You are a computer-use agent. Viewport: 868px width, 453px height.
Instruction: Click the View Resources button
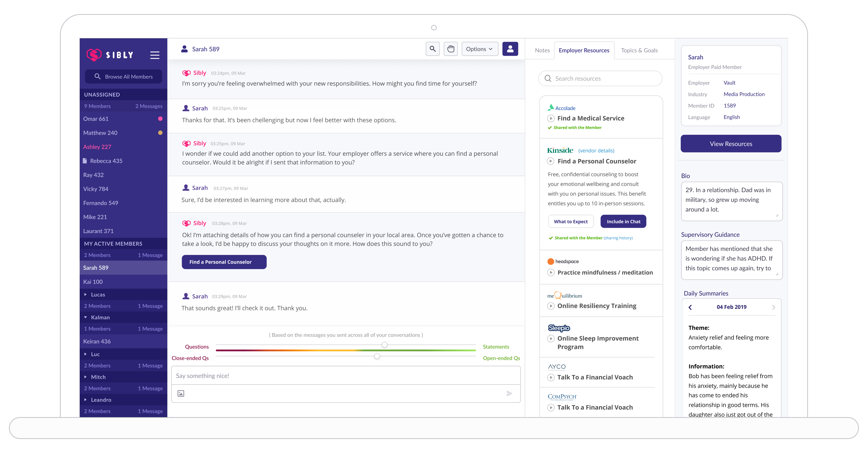point(731,144)
